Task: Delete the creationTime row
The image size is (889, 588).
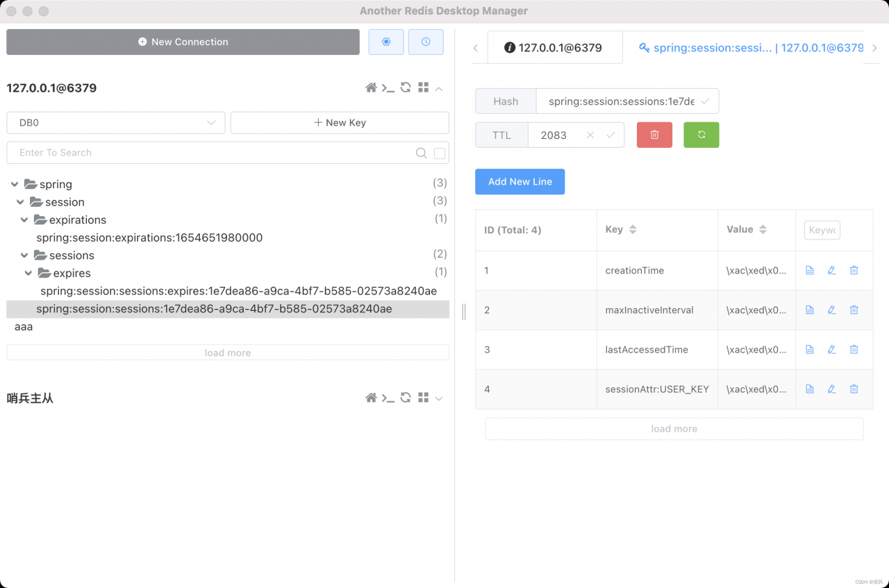Action: [854, 270]
